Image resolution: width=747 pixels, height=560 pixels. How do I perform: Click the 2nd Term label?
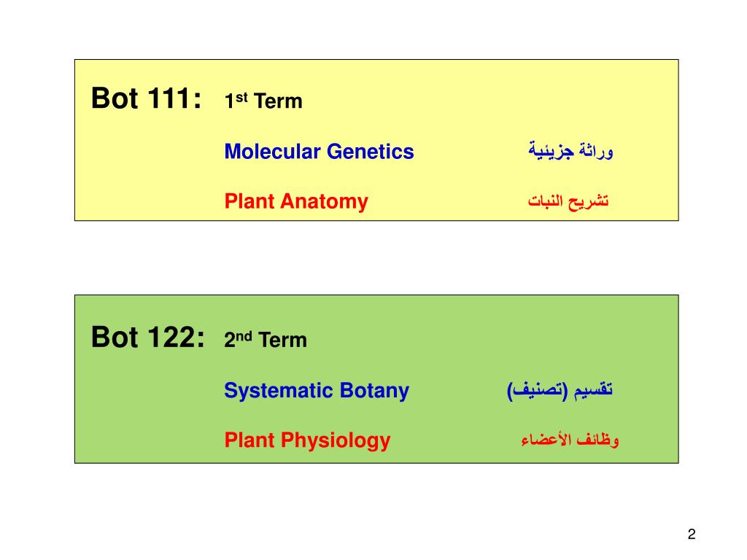point(266,340)
